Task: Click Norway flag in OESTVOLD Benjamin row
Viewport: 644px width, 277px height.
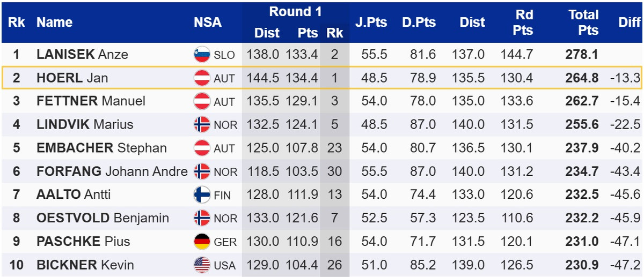Action: tap(202, 218)
